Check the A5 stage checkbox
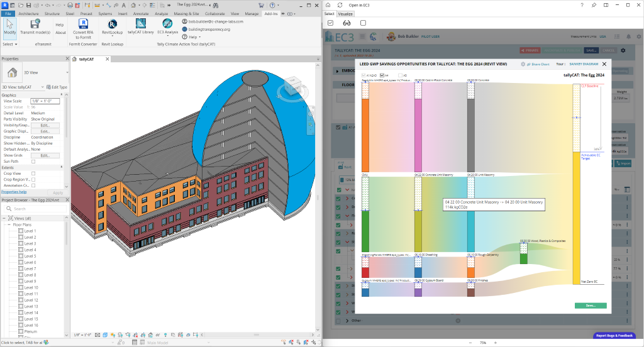644x347 pixels. pyautogui.click(x=400, y=75)
